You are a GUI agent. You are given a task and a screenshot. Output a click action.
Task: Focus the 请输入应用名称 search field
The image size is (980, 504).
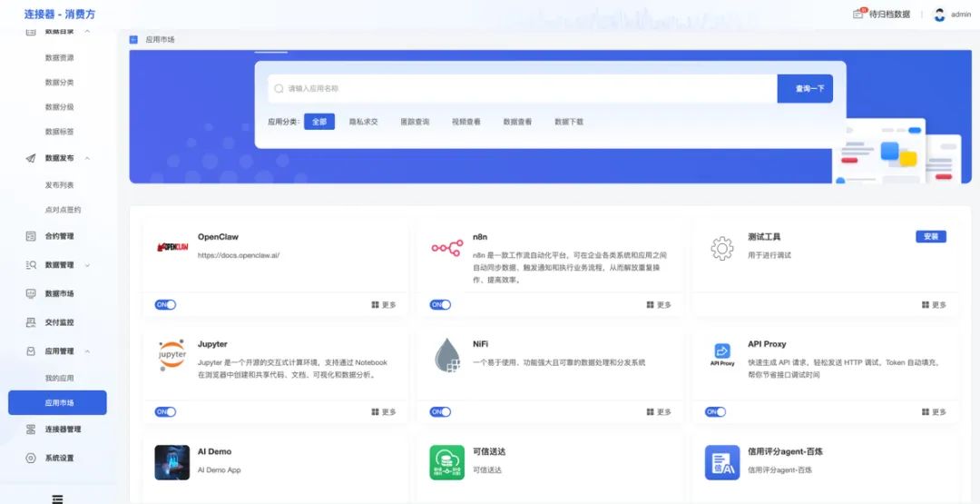[523, 89]
